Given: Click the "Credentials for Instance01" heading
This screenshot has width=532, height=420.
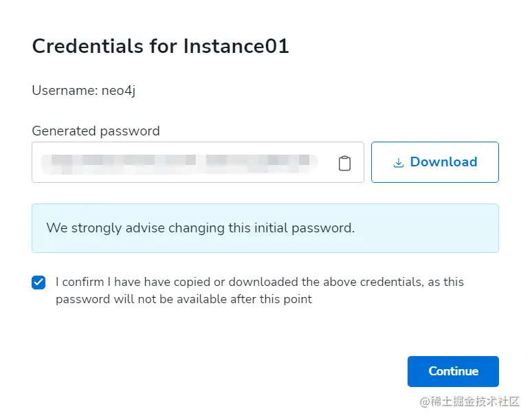Looking at the screenshot, I should coord(160,46).
